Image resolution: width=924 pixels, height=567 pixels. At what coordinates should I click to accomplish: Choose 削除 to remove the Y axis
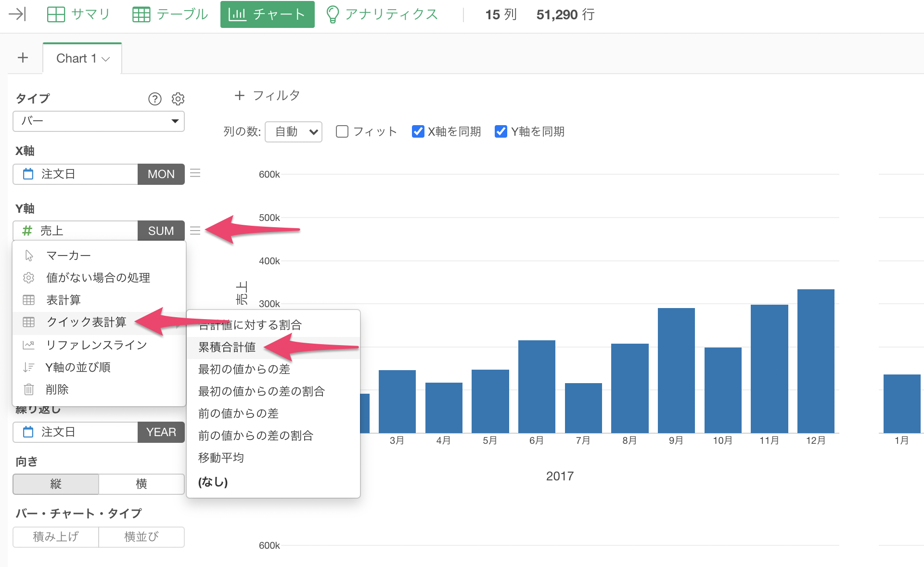tap(99, 389)
